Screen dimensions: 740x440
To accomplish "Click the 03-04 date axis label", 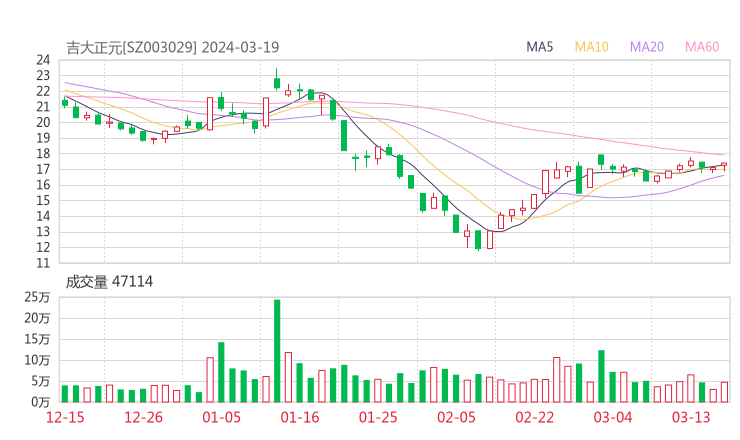I will 613,417.
